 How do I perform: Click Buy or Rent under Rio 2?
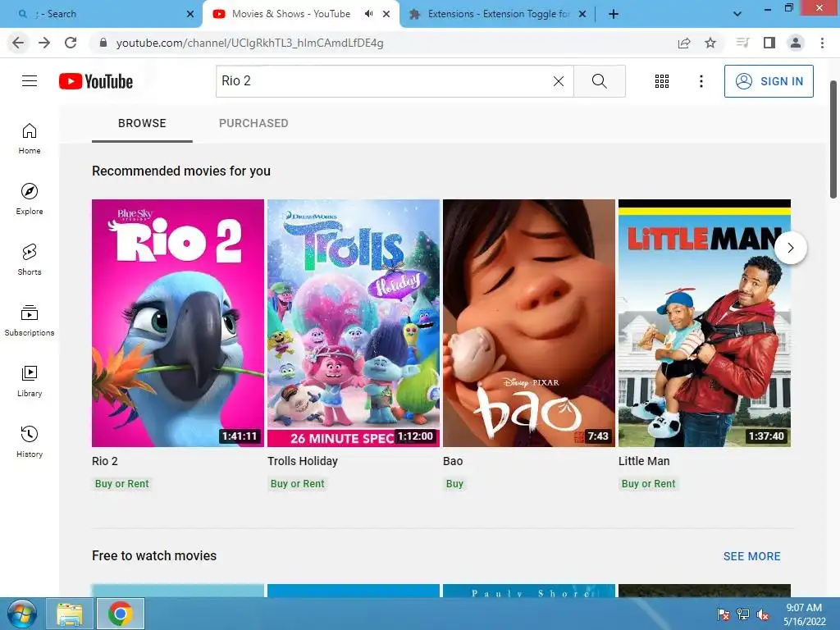[x=121, y=484]
